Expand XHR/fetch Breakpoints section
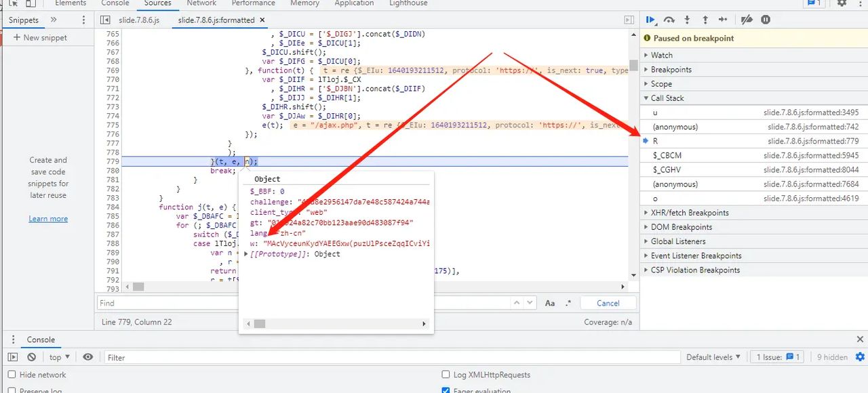Screen dimensions: 868x393 (x=690, y=213)
